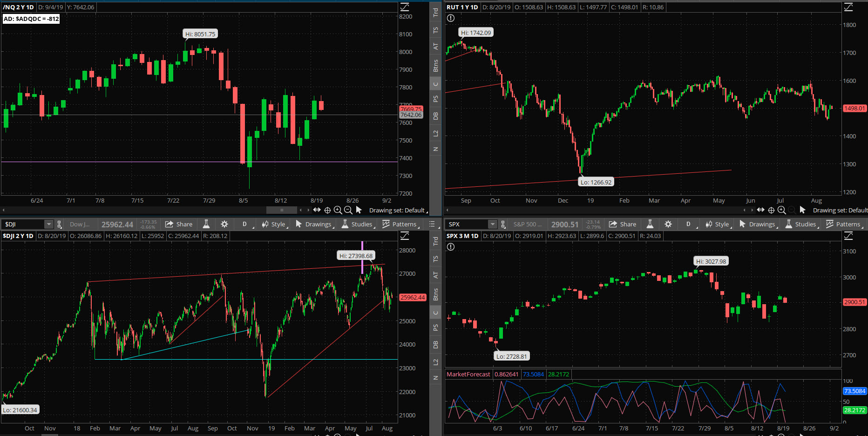Viewport: 868px width, 436px height.
Task: Toggle log scale icon on $DJI chart
Action: [405, 236]
